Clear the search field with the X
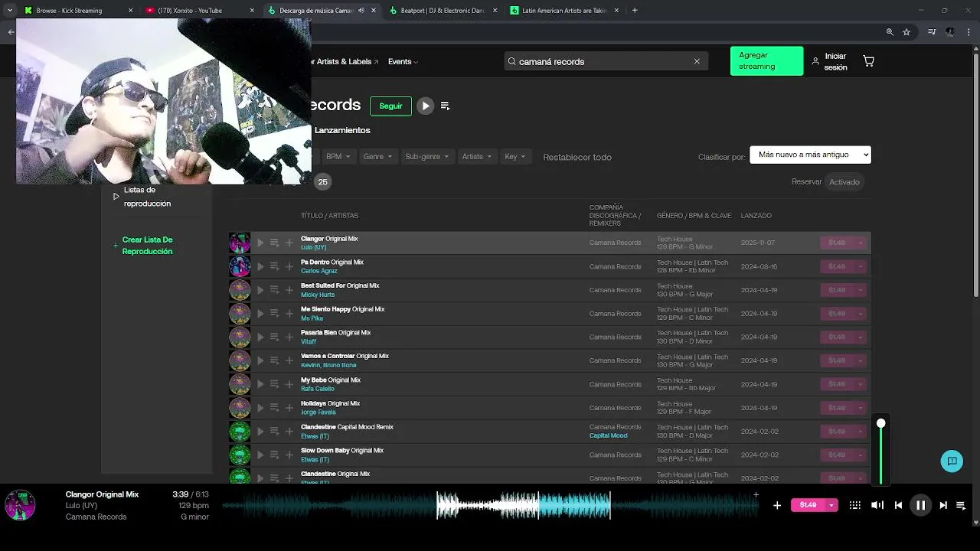980x551 pixels. coord(697,61)
